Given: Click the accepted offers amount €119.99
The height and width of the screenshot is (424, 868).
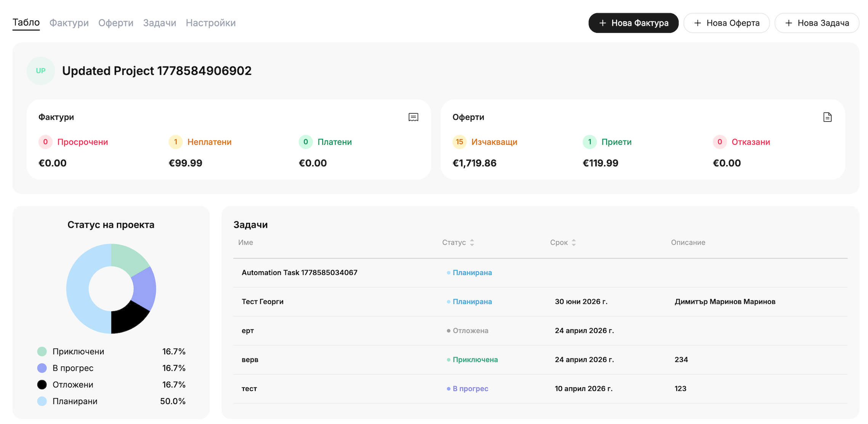Looking at the screenshot, I should 601,163.
